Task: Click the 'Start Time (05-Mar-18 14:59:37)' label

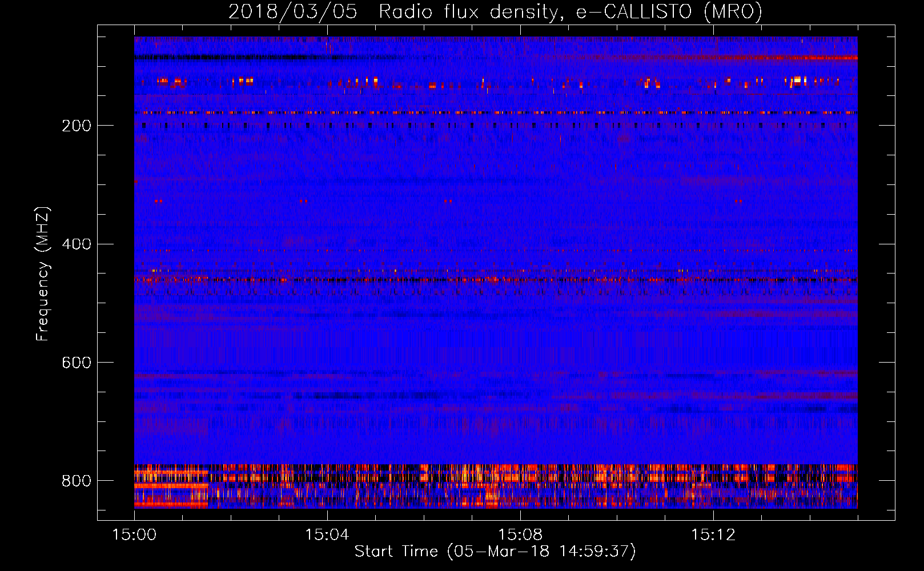Action: (x=495, y=552)
